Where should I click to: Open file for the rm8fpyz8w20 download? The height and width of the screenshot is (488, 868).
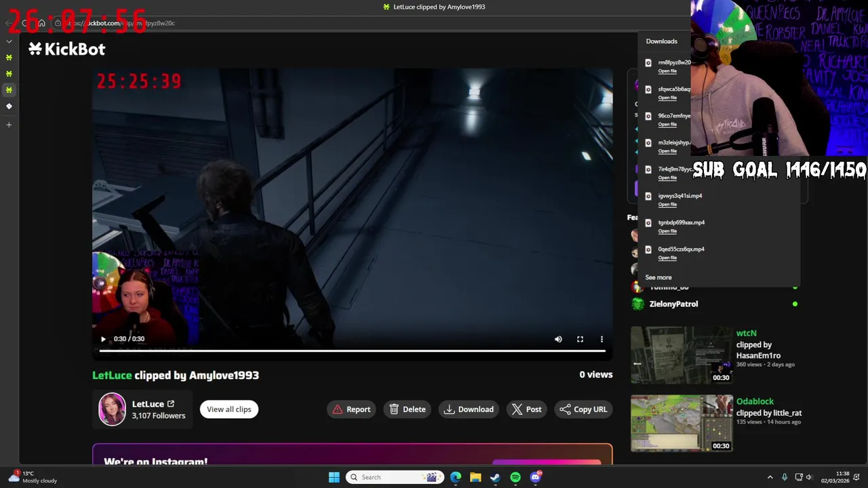coord(667,71)
